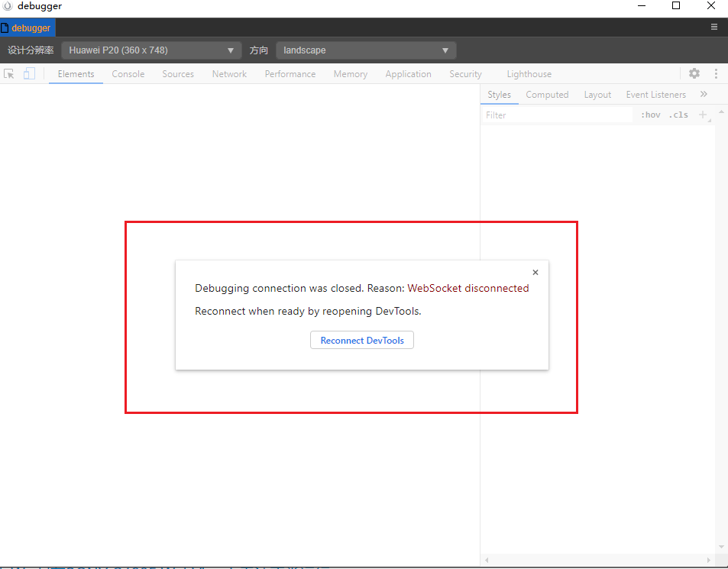This screenshot has height=569, width=728.
Task: Maximize the debugger window
Action: point(676,5)
